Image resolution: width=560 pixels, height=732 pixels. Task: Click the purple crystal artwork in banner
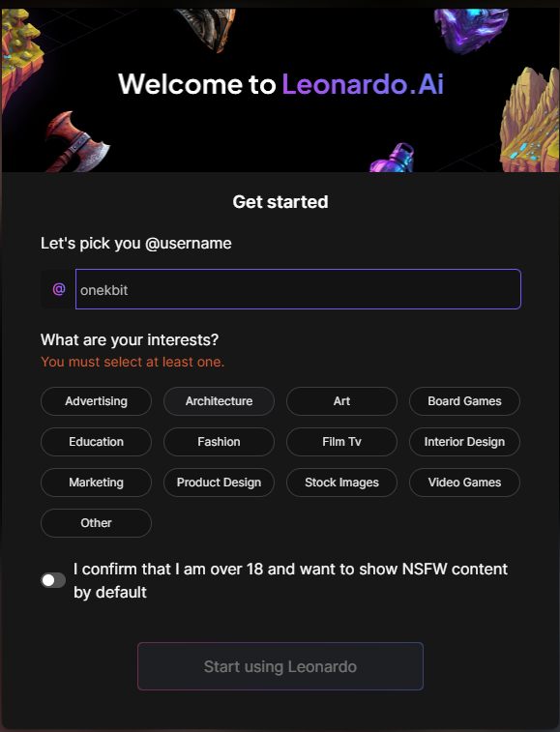click(470, 29)
